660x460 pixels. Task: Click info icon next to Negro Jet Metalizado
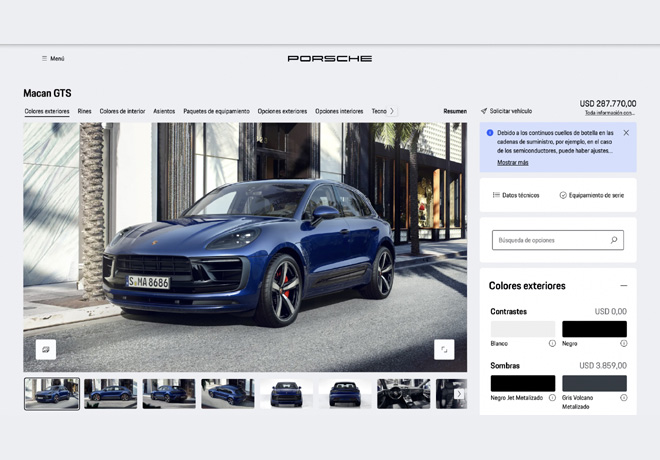pos(552,398)
